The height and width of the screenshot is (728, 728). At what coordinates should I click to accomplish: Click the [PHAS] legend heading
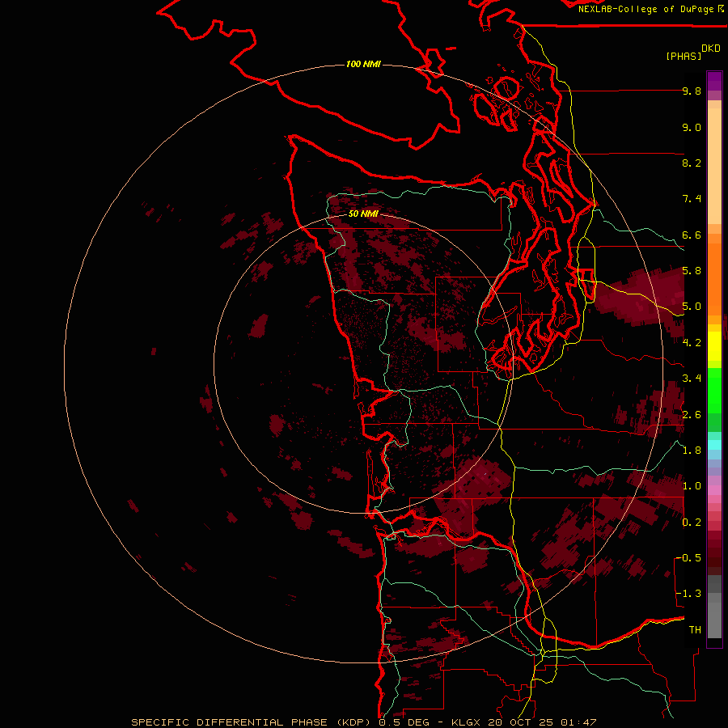coord(684,56)
